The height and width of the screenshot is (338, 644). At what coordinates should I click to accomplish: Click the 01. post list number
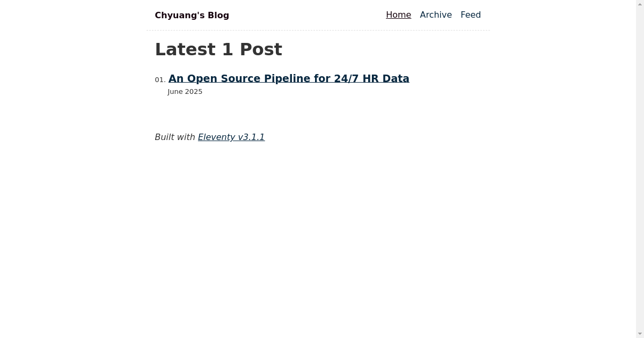(x=160, y=80)
